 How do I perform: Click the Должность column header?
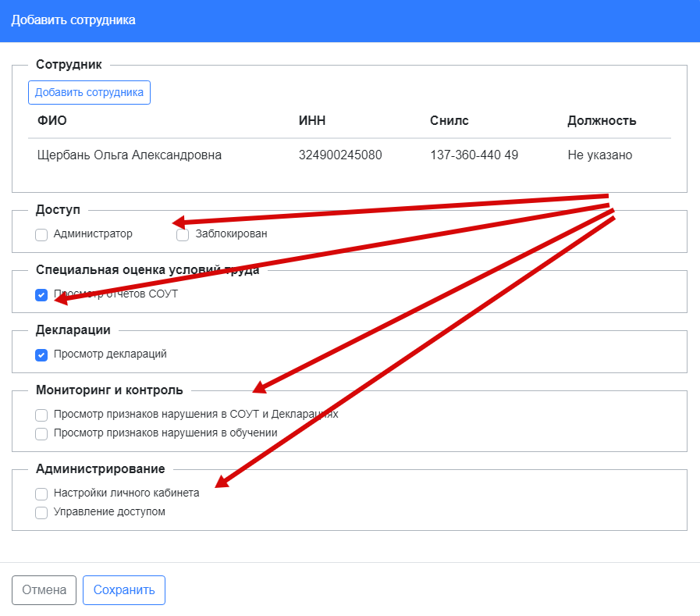pyautogui.click(x=602, y=121)
